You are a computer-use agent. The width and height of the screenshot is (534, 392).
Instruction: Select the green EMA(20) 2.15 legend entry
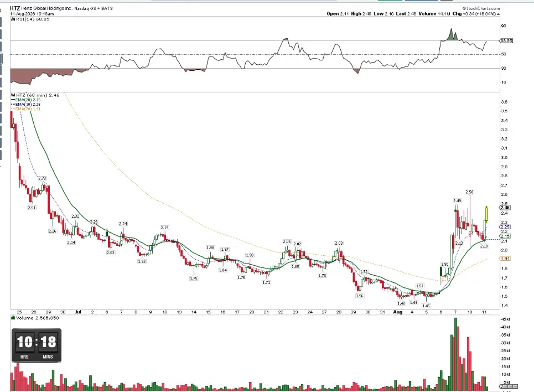coord(26,100)
